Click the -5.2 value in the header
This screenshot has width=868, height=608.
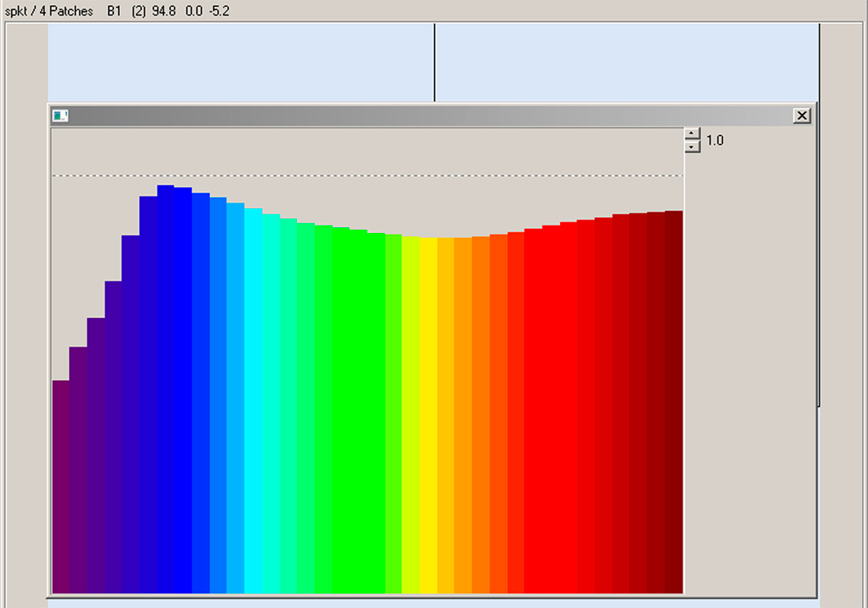pyautogui.click(x=220, y=11)
